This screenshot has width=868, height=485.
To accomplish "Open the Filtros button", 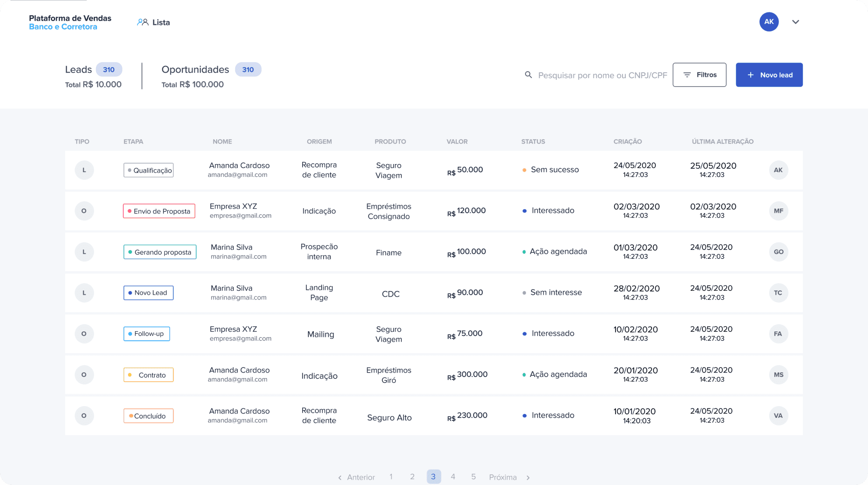I will pyautogui.click(x=699, y=75).
